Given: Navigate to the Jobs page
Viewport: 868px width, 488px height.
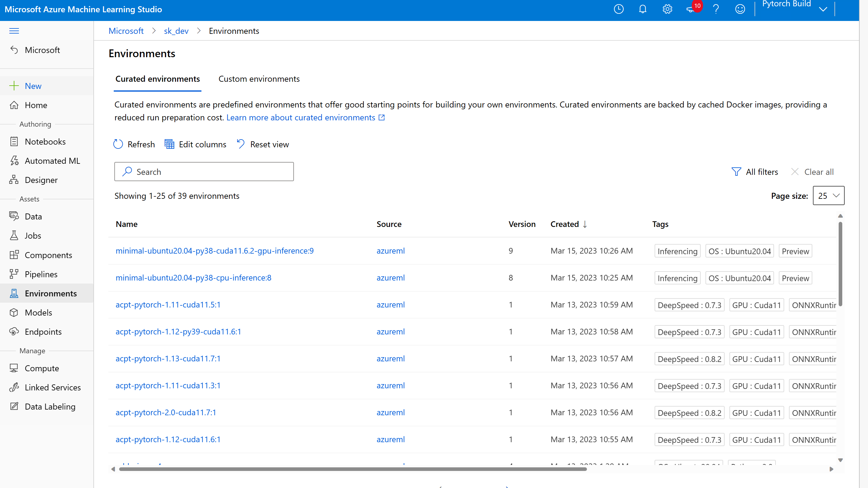Looking at the screenshot, I should click(33, 235).
